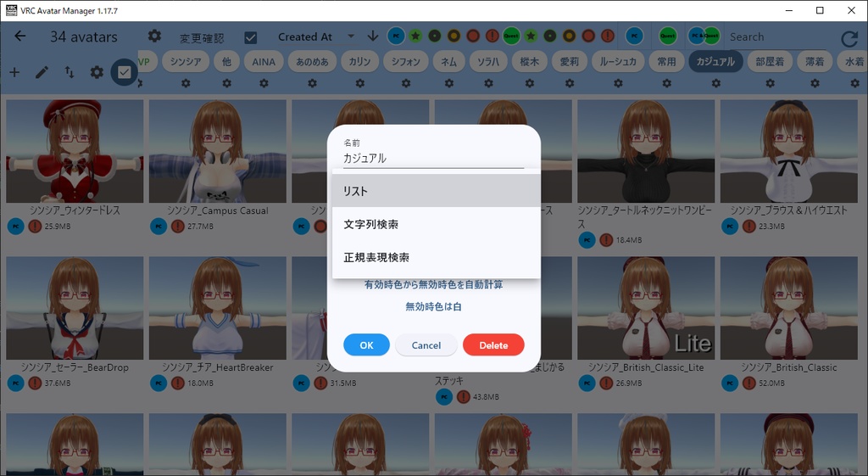This screenshot has height=476, width=868.
Task: Select the カリン tag chip
Action: coord(359,61)
